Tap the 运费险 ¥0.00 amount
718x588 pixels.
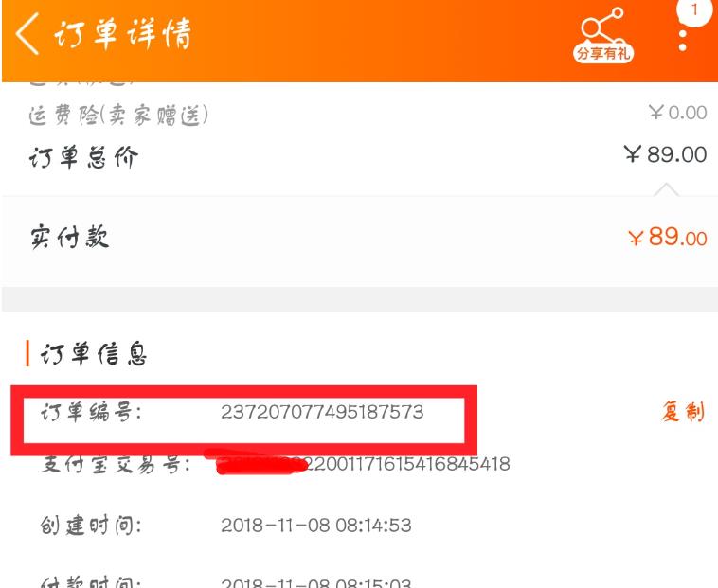(677, 113)
